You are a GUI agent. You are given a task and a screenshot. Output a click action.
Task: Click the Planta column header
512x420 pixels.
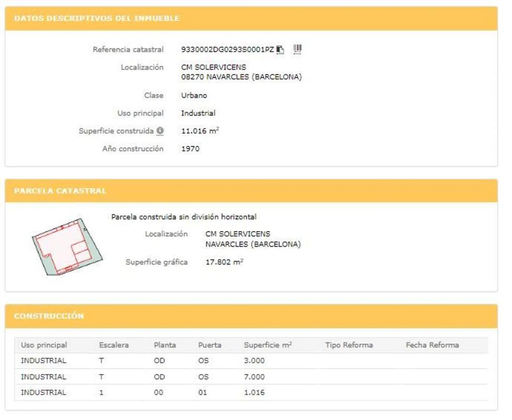[x=165, y=345]
